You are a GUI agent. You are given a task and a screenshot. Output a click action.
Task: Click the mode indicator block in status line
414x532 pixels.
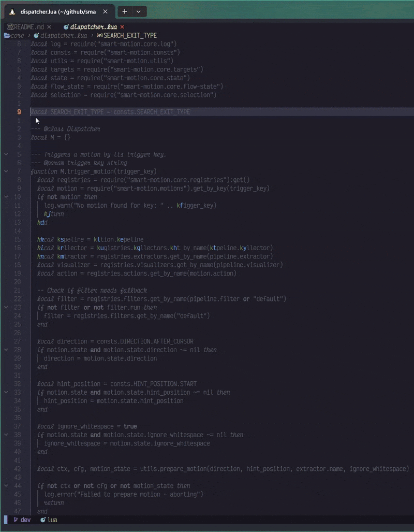click(x=5, y=520)
